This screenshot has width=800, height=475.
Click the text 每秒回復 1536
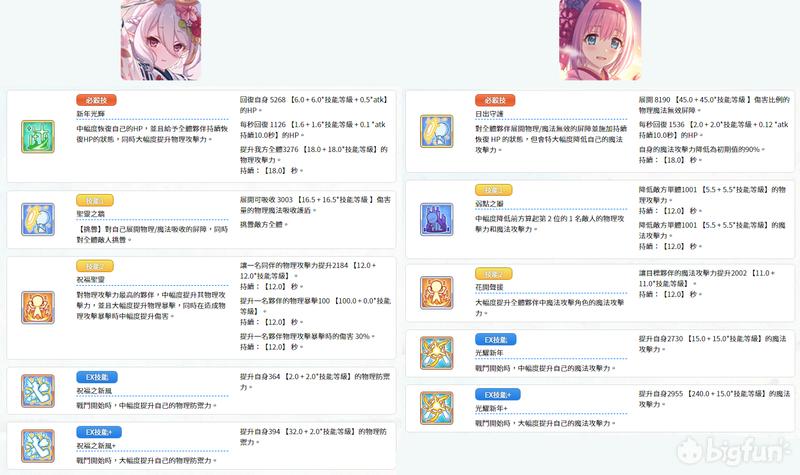[662, 124]
